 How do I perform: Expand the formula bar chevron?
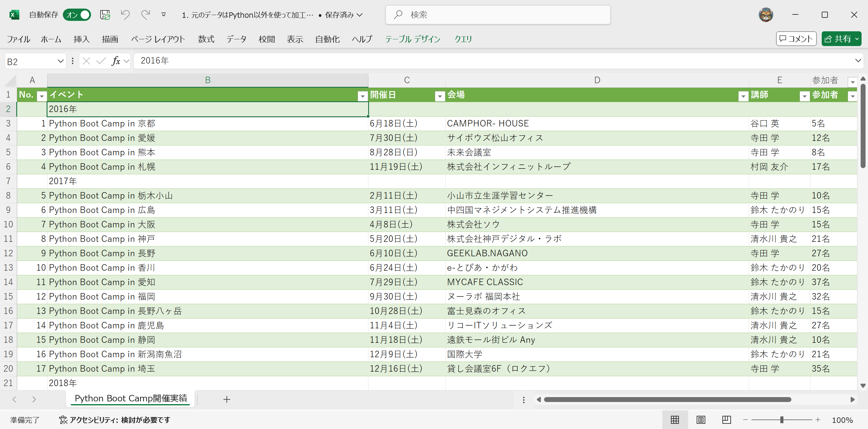(858, 61)
